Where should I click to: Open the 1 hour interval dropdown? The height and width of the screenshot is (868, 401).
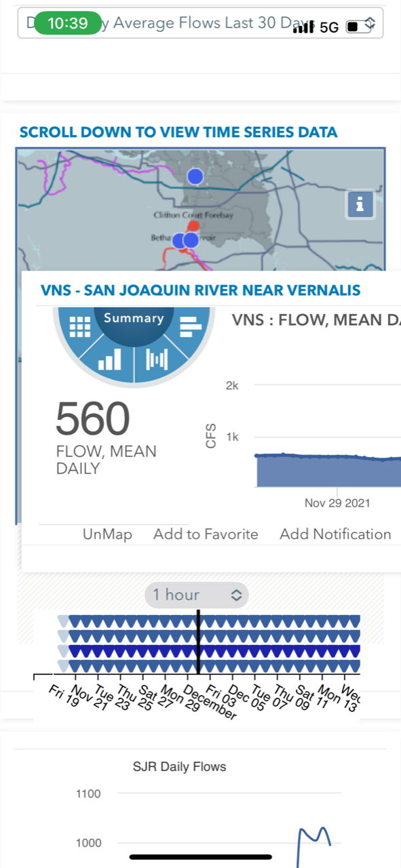tap(197, 595)
